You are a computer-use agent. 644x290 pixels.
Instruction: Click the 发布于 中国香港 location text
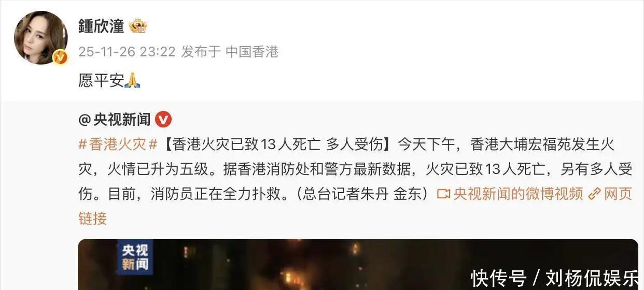230,52
